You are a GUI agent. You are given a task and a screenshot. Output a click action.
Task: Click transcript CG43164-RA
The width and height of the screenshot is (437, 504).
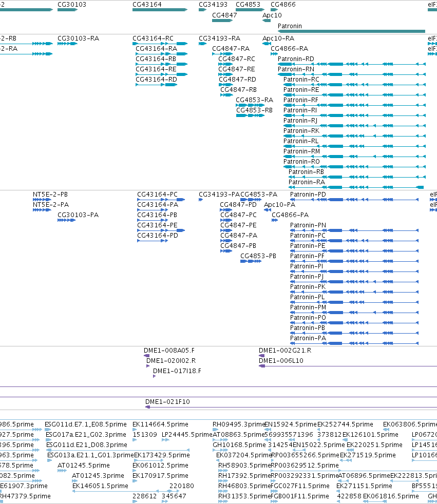click(x=156, y=49)
